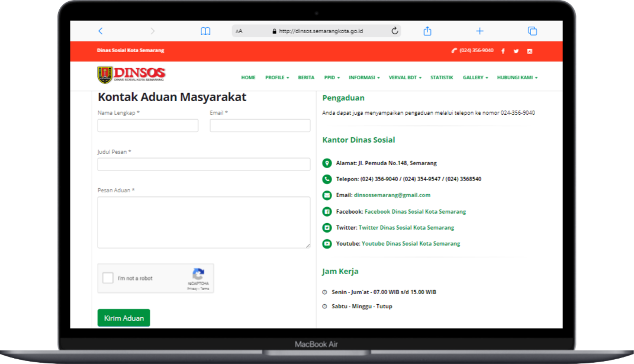Focus the Pesan Aduan text area
Viewport: 634px width, 364px height.
coord(204,223)
